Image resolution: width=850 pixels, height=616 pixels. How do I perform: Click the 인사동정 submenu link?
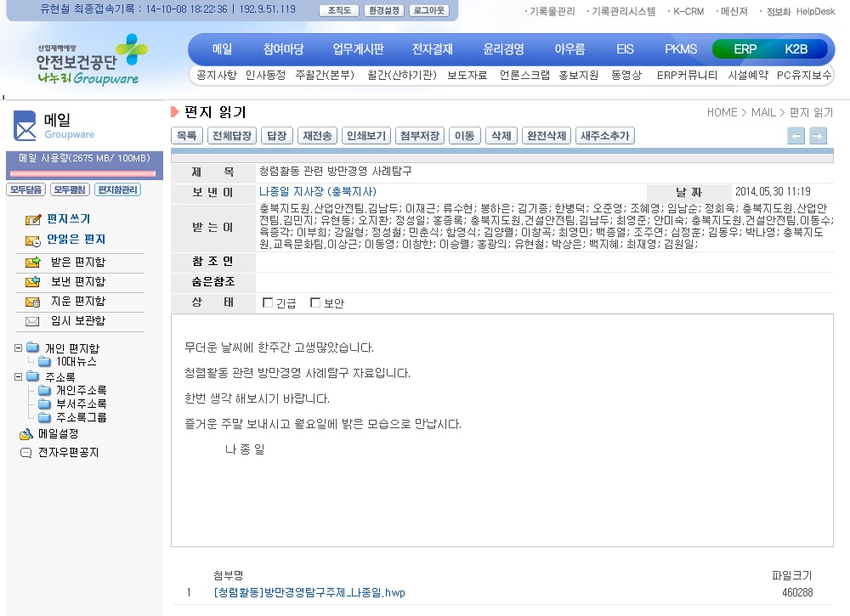(265, 76)
